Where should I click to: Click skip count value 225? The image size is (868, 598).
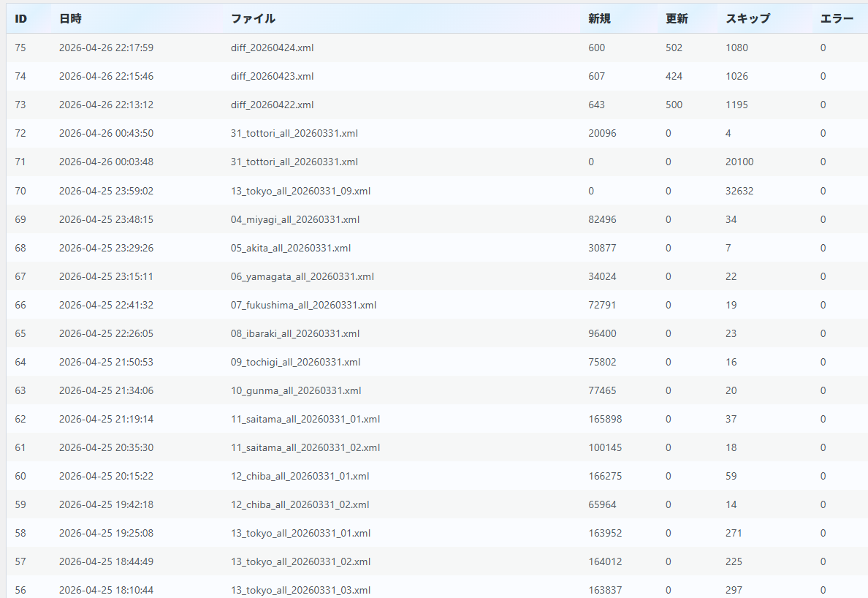[x=734, y=561]
